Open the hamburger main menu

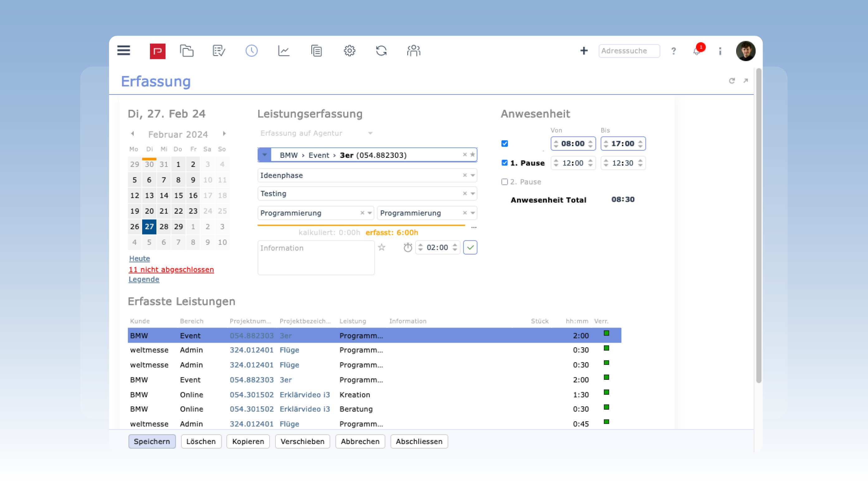[124, 51]
